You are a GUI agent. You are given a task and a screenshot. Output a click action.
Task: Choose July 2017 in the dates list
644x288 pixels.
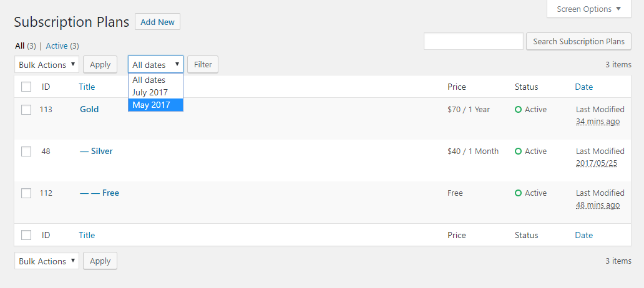[x=155, y=92]
